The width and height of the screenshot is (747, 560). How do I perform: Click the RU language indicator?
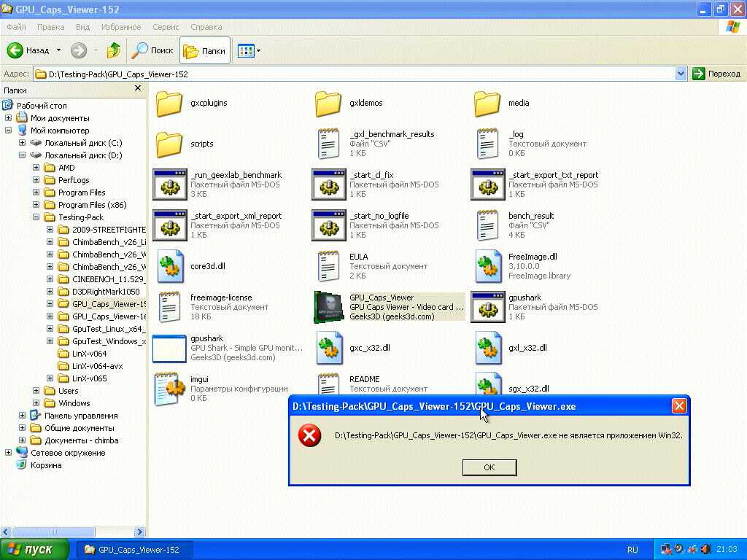(632, 550)
